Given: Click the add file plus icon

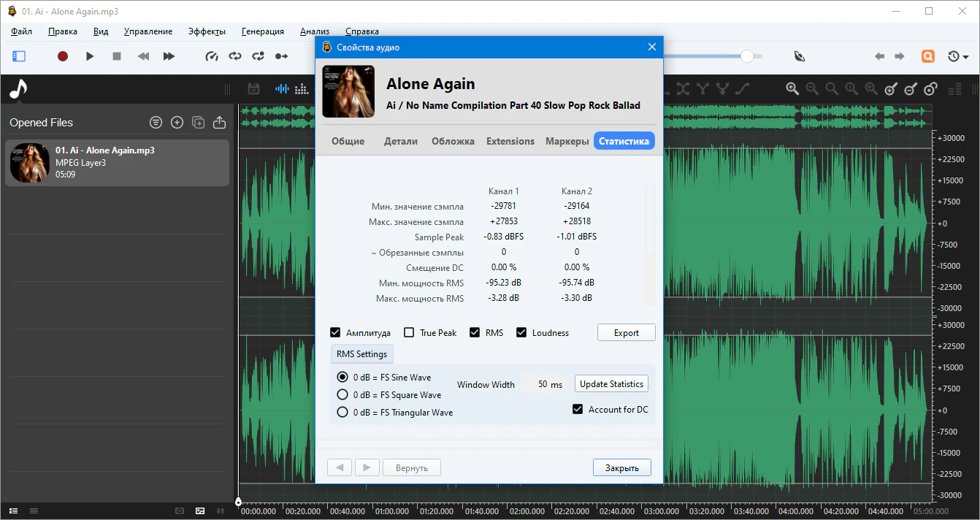Looking at the screenshot, I should (x=177, y=123).
